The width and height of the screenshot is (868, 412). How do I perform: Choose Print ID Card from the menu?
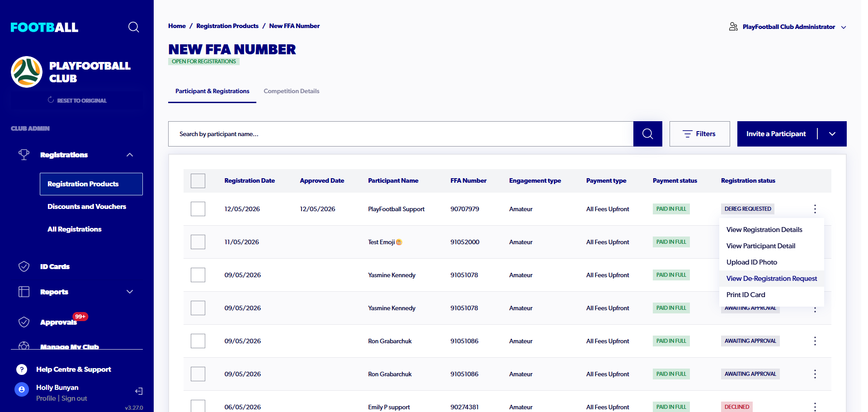[771, 295]
